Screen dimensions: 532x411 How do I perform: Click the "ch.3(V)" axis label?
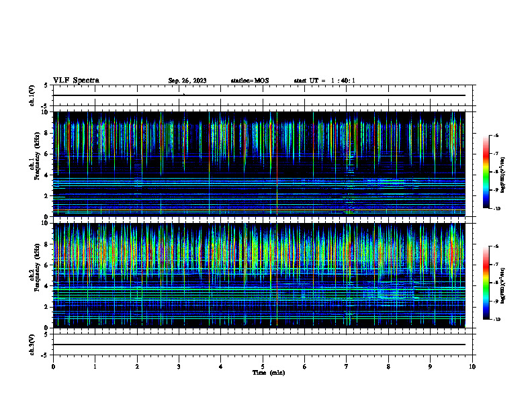(32, 345)
